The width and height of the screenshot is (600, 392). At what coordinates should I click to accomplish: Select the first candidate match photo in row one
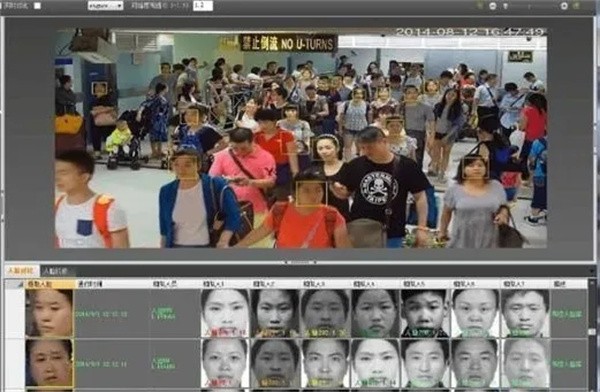[225, 313]
